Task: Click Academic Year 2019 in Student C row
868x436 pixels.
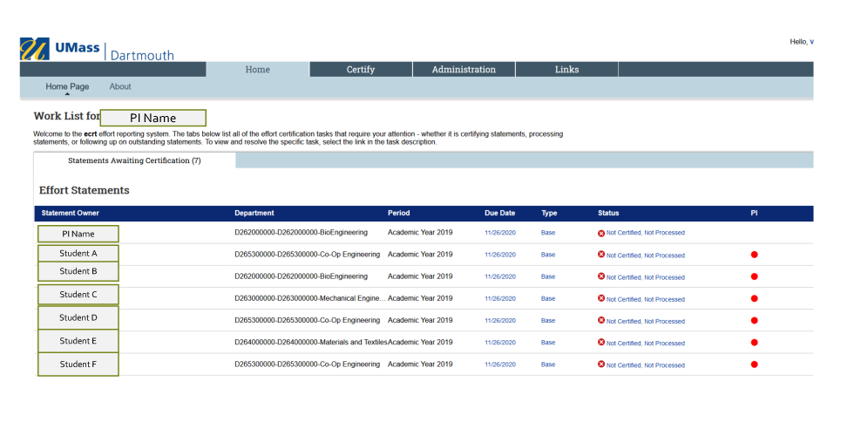Action: click(420, 298)
